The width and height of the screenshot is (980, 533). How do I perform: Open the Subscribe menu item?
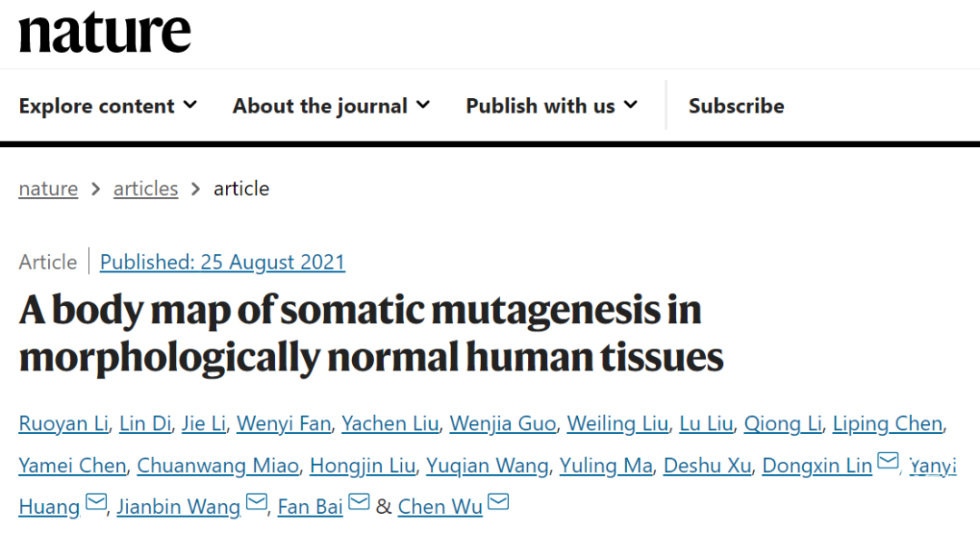(736, 105)
